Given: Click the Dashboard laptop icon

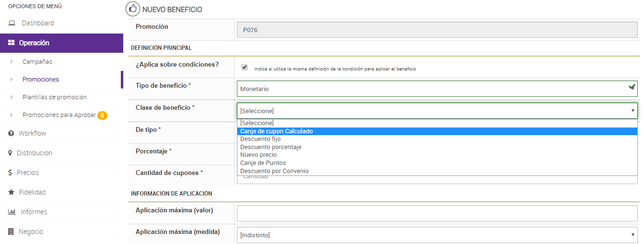Looking at the screenshot, I should [12, 23].
